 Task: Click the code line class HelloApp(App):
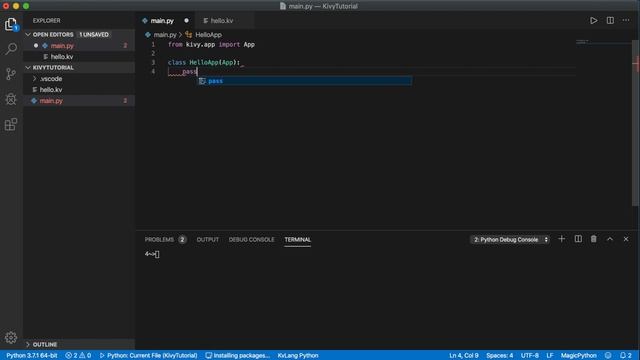click(x=204, y=62)
